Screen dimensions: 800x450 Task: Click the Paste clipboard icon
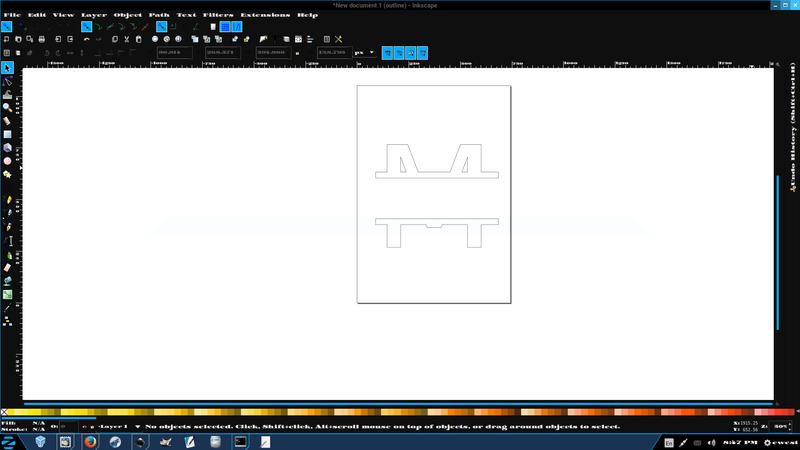click(x=138, y=39)
